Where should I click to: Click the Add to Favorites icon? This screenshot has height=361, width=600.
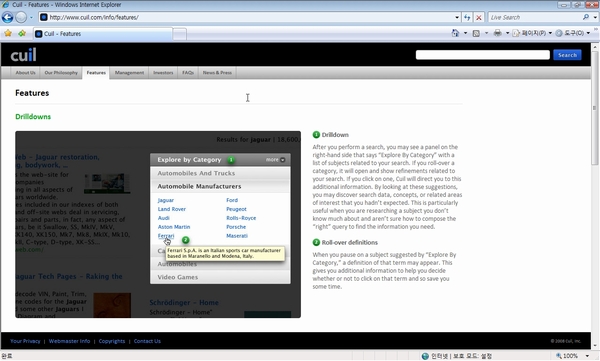22,33
